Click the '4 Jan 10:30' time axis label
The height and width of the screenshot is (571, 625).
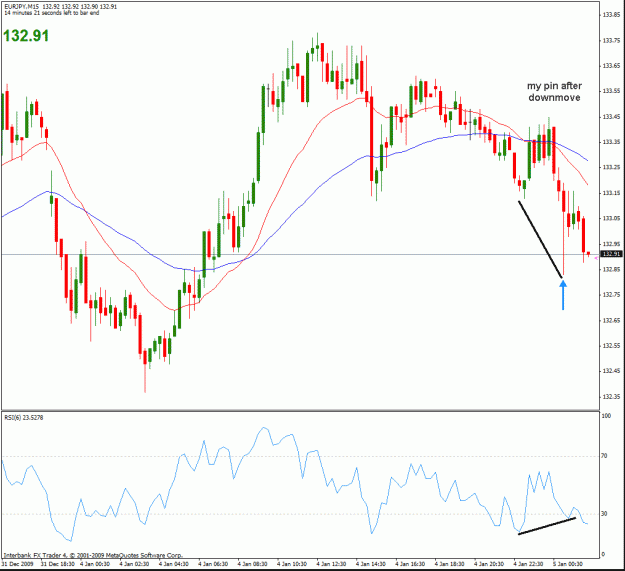(x=292, y=564)
